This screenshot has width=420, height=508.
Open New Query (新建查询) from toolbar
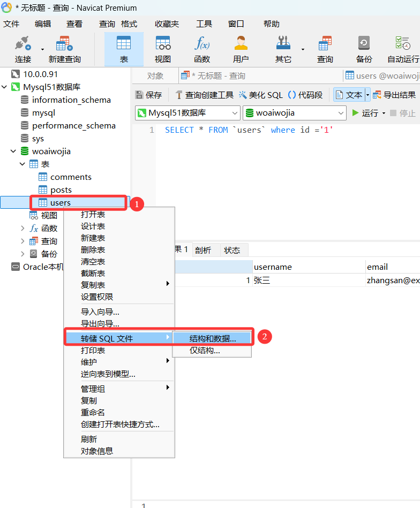pyautogui.click(x=64, y=49)
